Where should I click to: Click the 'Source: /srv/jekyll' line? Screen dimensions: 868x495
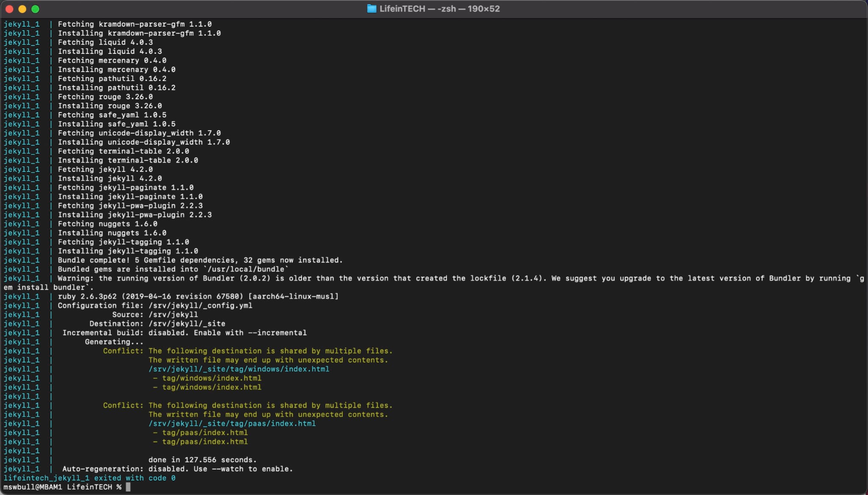[x=155, y=315]
